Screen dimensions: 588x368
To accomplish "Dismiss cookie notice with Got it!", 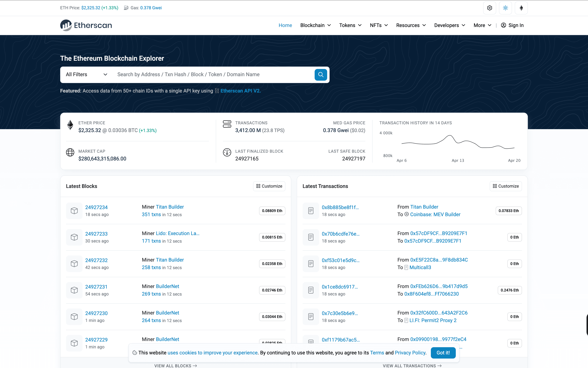I will point(443,353).
